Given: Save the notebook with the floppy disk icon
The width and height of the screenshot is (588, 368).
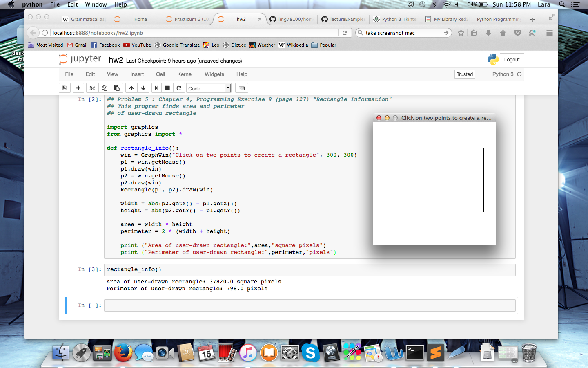Looking at the screenshot, I should point(65,88).
